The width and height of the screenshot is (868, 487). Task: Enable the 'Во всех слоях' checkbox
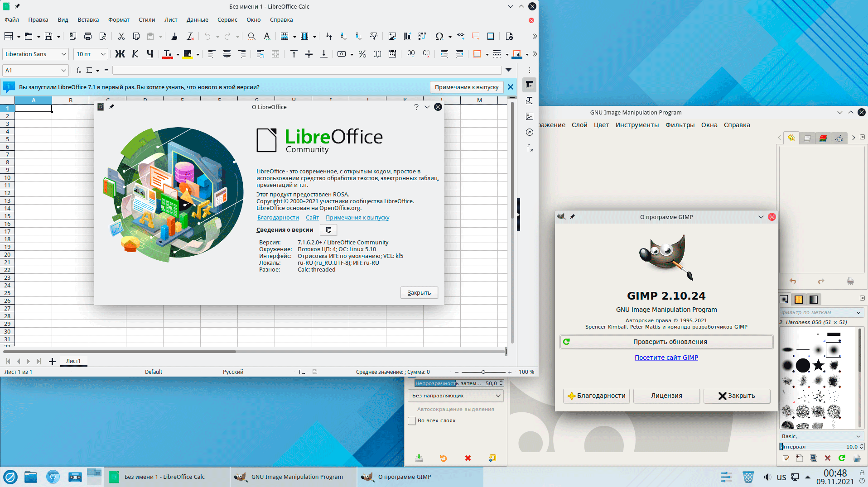click(412, 421)
